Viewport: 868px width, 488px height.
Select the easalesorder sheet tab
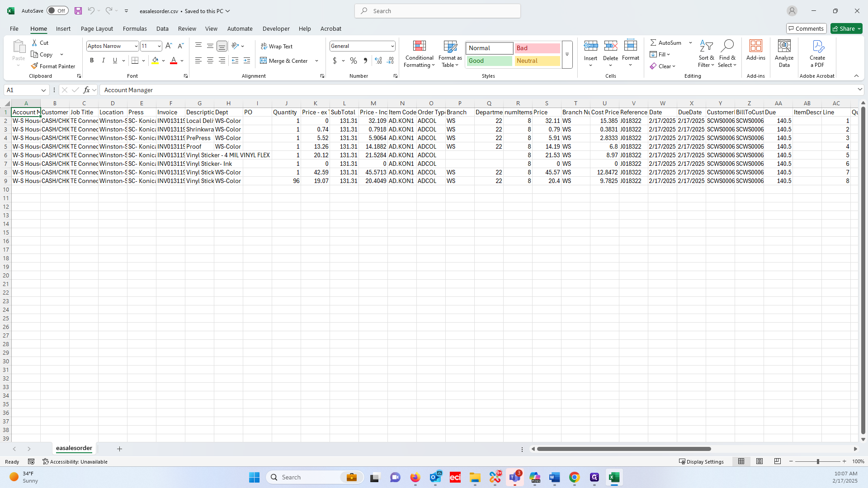(x=74, y=448)
